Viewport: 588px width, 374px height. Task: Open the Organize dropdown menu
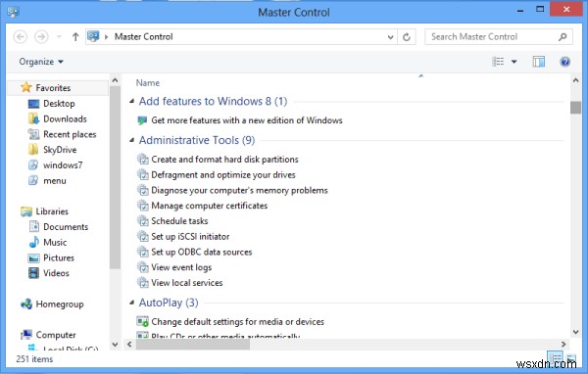tap(41, 62)
